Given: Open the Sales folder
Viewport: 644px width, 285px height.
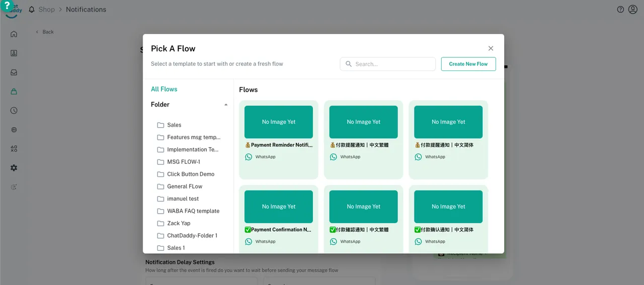Looking at the screenshot, I should (x=174, y=125).
